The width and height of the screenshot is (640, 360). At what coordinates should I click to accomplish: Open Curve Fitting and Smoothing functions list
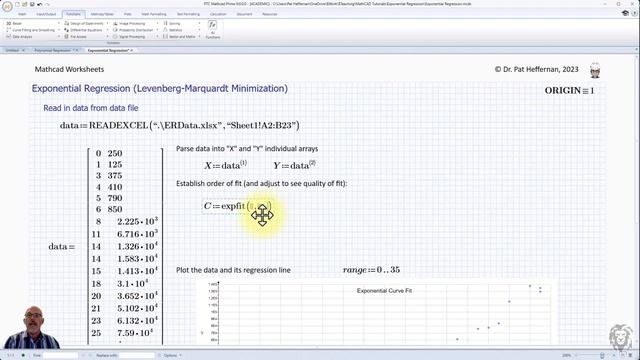[32, 30]
